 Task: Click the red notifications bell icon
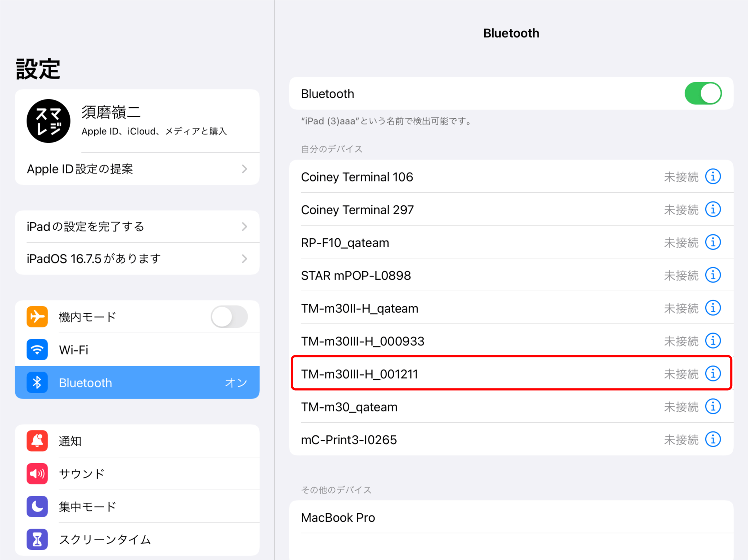(x=37, y=441)
